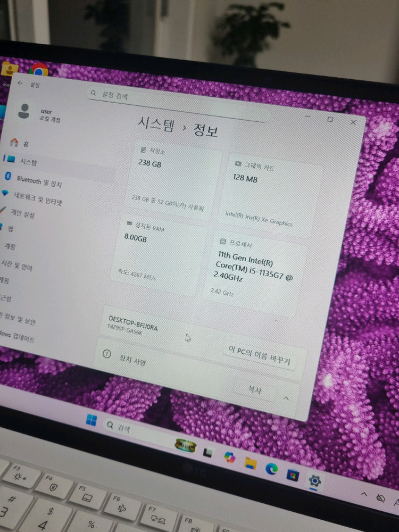Viewport: 399px width, 532px height.
Task: Open Google Chrome desktop shortcut
Action: [38, 70]
